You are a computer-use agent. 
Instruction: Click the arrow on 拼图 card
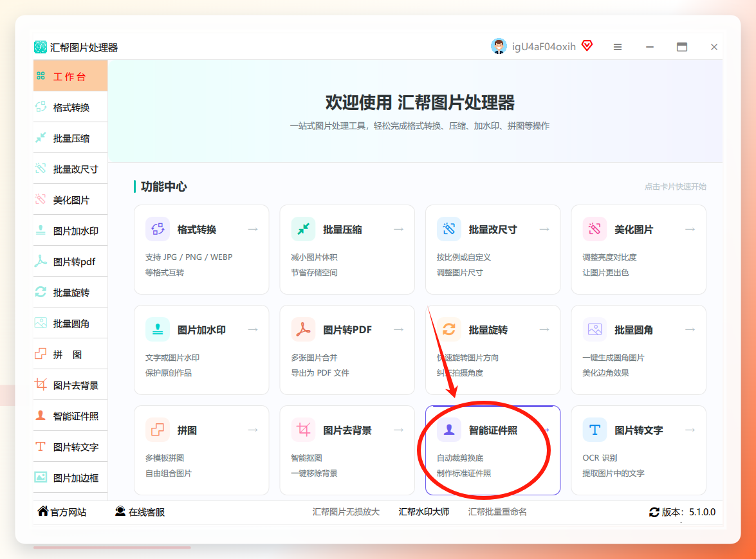point(253,430)
